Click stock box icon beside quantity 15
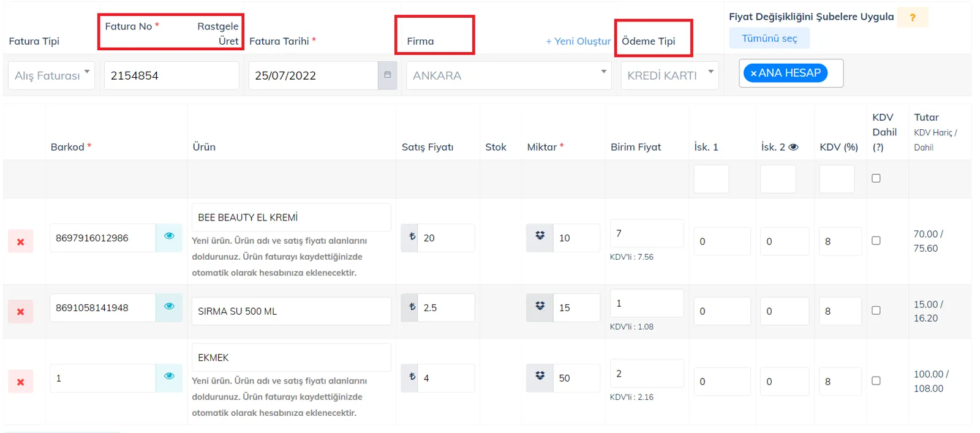This screenshot has width=980, height=433. [x=540, y=307]
